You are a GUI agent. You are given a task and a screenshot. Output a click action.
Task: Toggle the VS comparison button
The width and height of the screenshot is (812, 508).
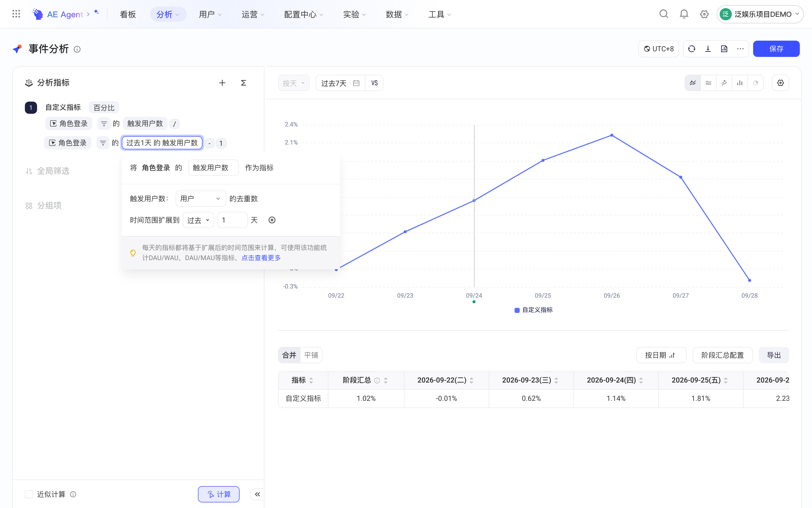click(374, 83)
